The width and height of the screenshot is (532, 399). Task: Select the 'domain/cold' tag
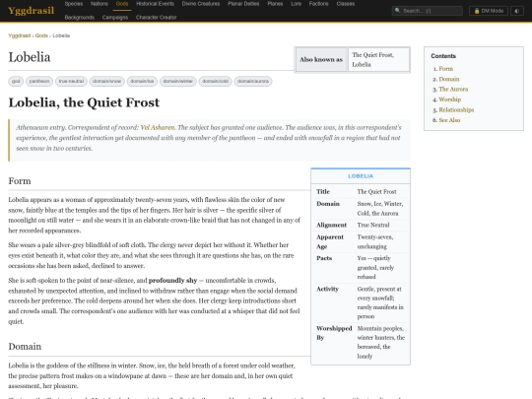click(x=216, y=81)
